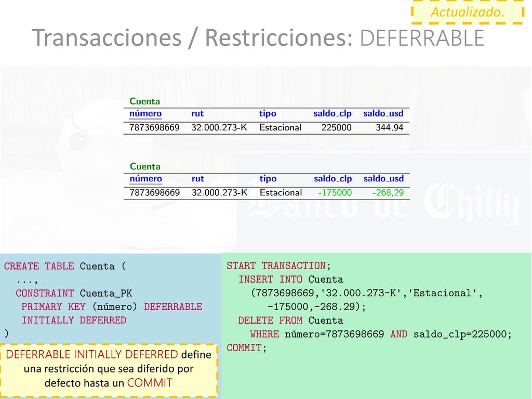Viewport: 532px width, 399px height.
Task: Click the inserted values line starting '(7873698669'
Action: [366, 293]
